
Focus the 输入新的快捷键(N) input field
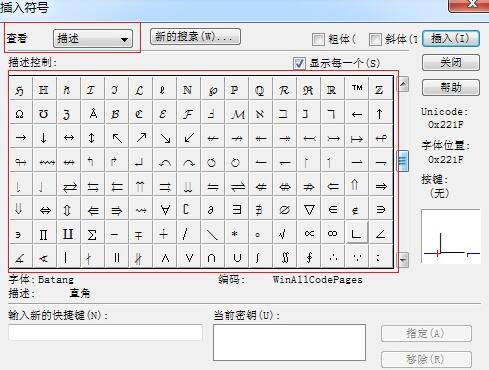[105, 333]
